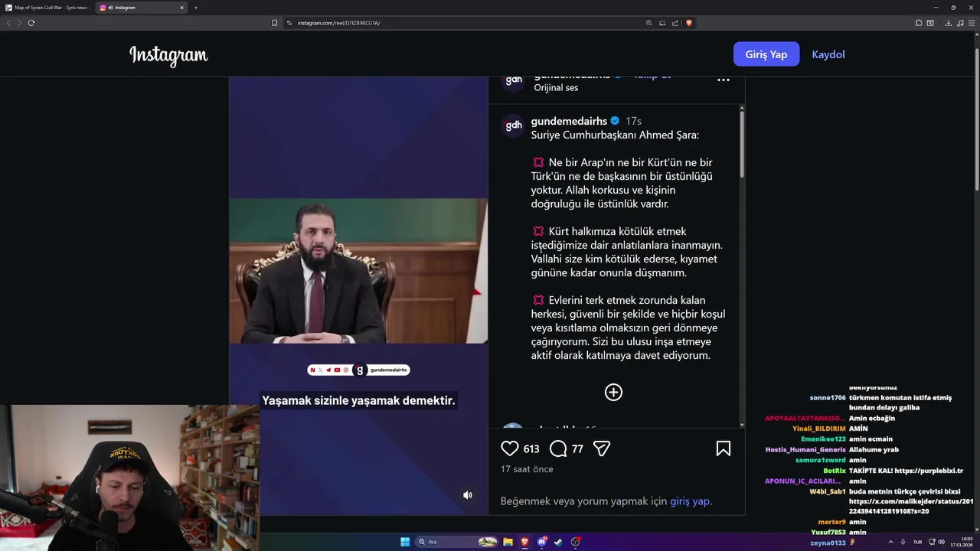Screen dimensions: 980x551
Task: Click the 17s timestamp next to username
Action: coord(633,121)
